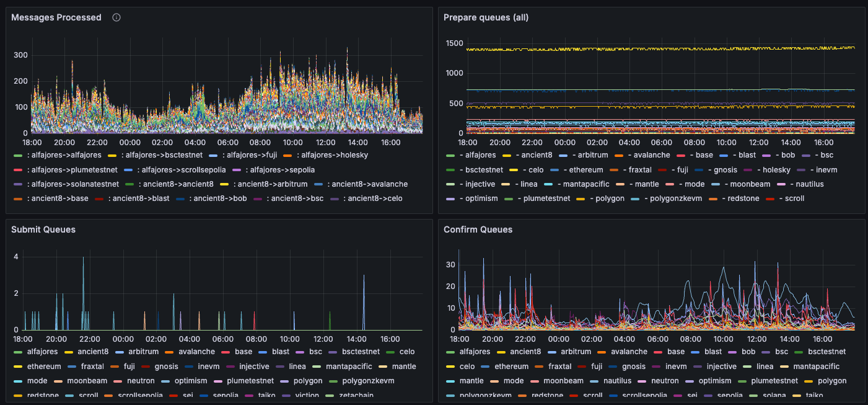Toggle the 'neutron' series in Confirm Queues legend
Screen dimensions: 868x405
tap(665, 380)
